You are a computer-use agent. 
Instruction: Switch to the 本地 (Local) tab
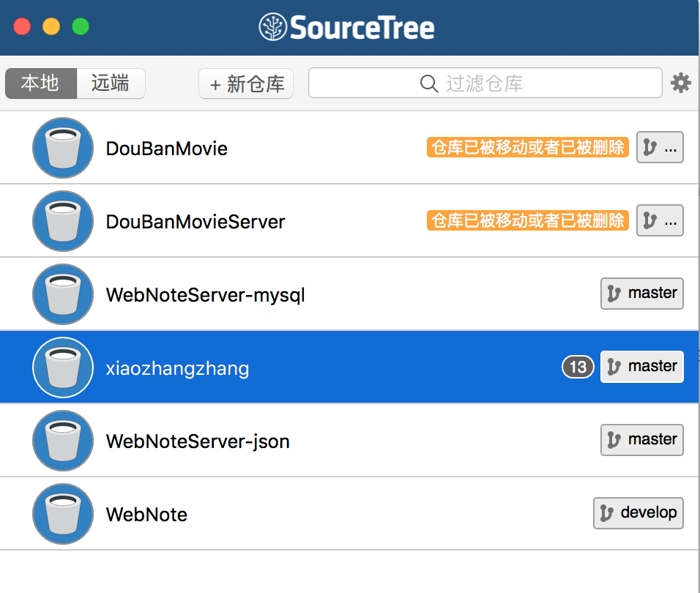coord(40,83)
